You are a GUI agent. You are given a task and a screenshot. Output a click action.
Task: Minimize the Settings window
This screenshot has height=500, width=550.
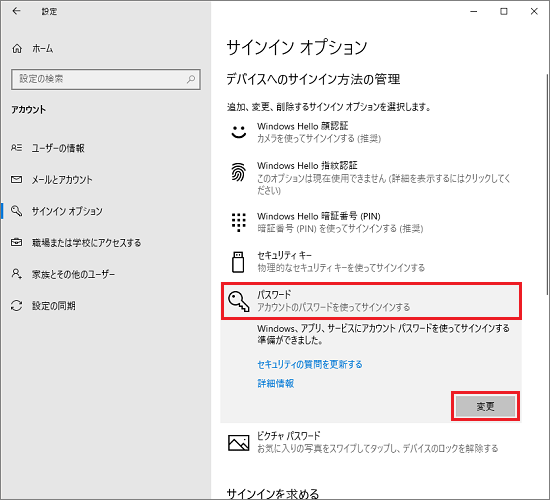[474, 11]
